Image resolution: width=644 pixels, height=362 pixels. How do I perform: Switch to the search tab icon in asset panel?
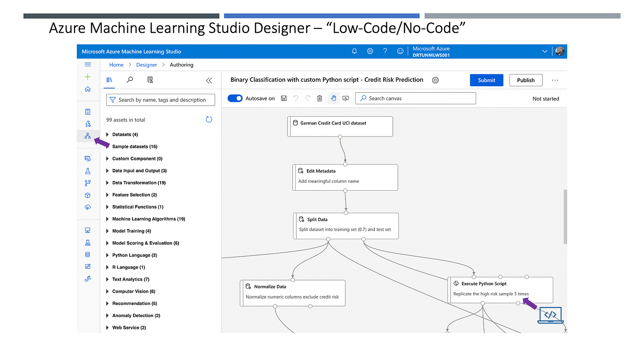tap(130, 80)
